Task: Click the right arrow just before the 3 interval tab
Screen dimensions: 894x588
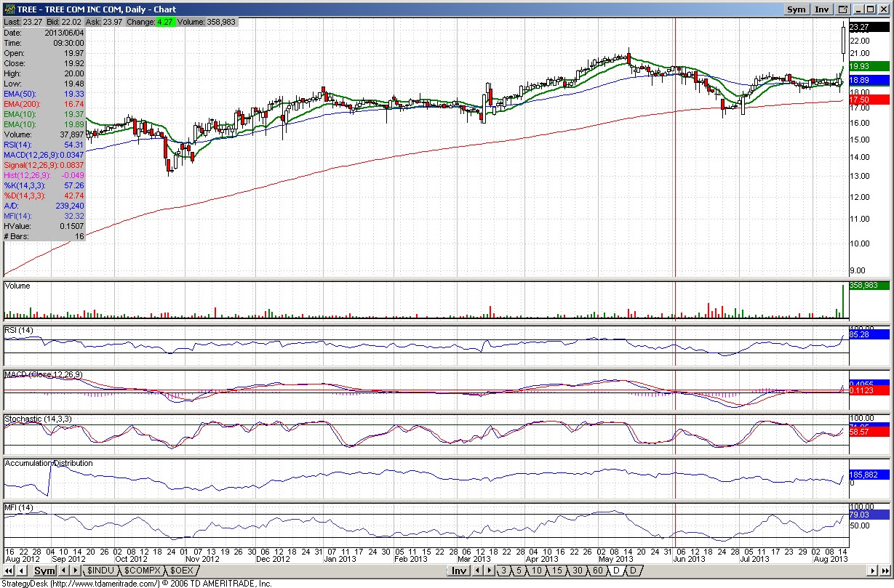Action: [x=489, y=571]
